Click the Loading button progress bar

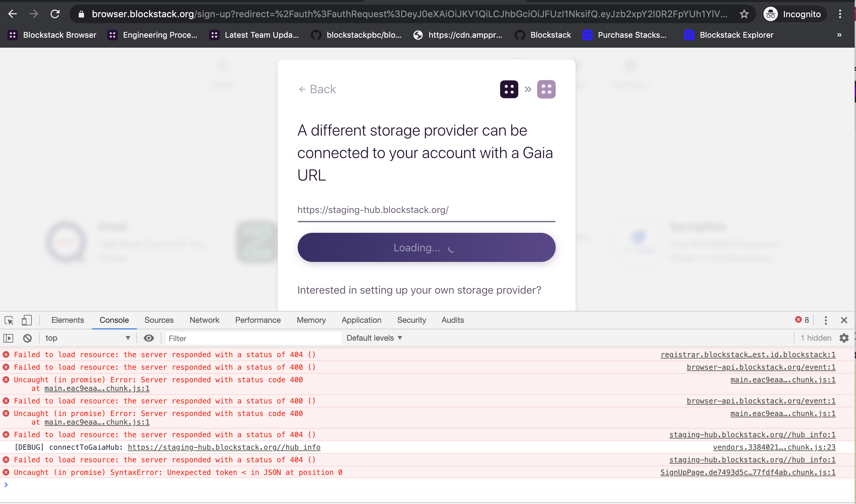coord(426,247)
